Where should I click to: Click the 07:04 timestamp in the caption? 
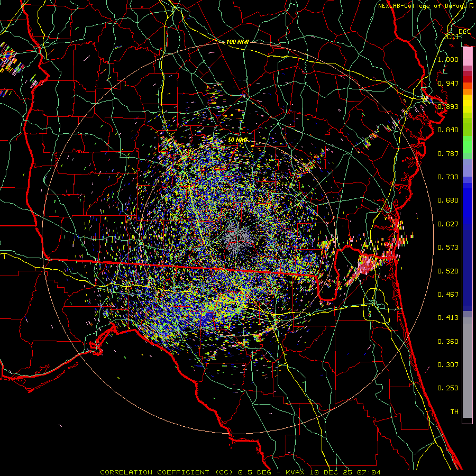pos(369,472)
